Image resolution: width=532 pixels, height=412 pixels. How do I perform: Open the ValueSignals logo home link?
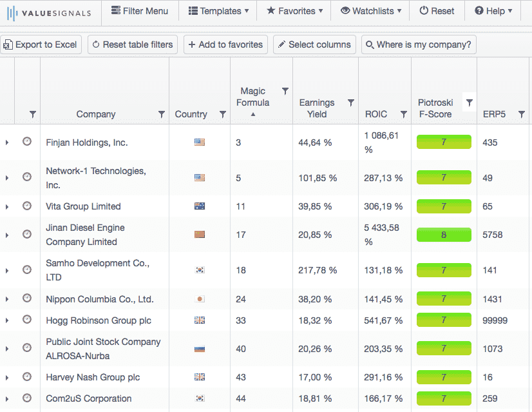pyautogui.click(x=49, y=13)
